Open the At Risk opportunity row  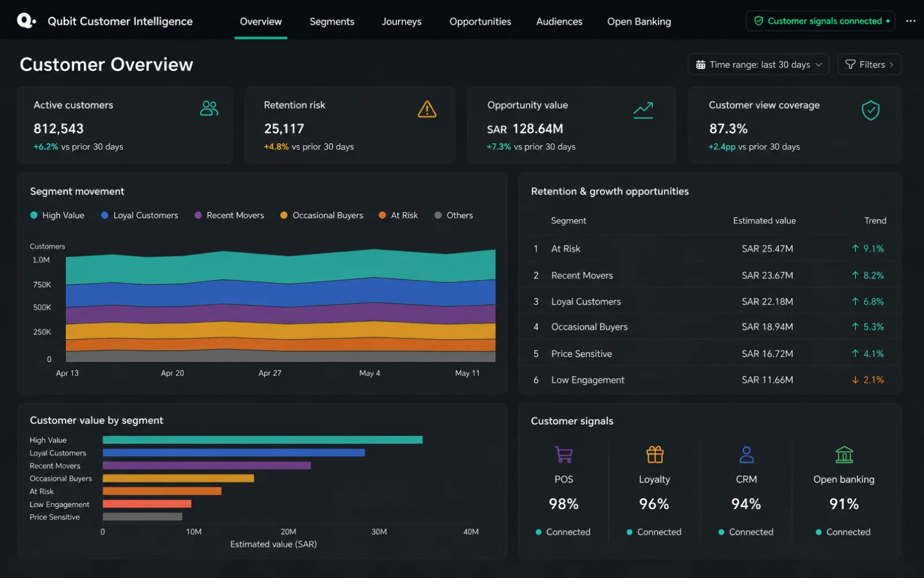click(710, 249)
